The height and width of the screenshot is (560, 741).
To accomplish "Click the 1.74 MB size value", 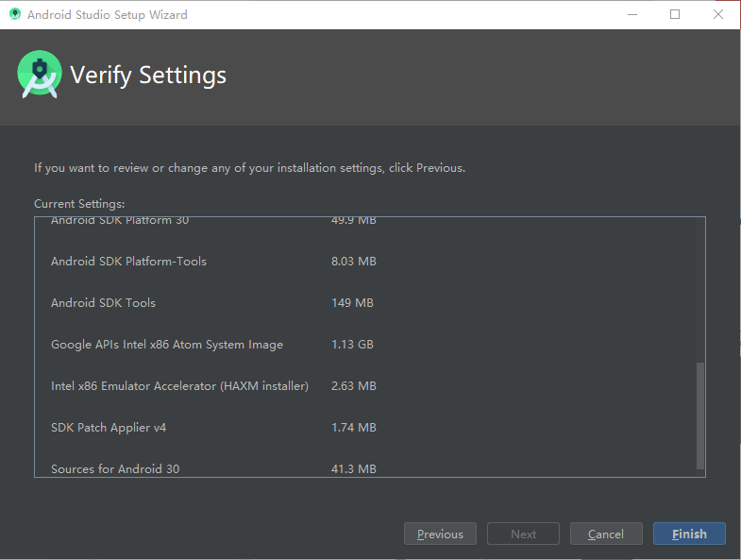I will coord(353,428).
